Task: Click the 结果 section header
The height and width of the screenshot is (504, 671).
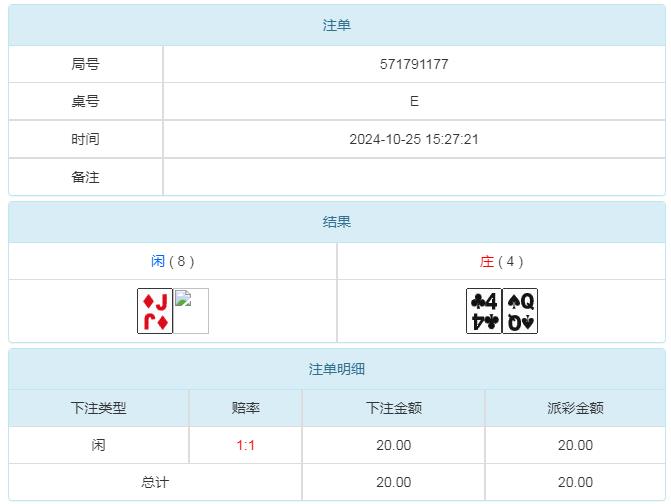Action: (337, 222)
